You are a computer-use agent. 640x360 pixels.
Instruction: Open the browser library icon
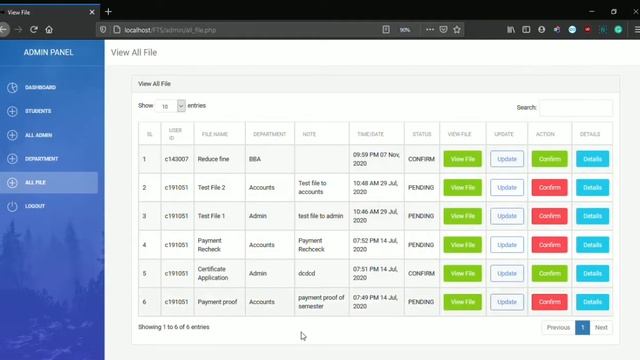tap(511, 29)
